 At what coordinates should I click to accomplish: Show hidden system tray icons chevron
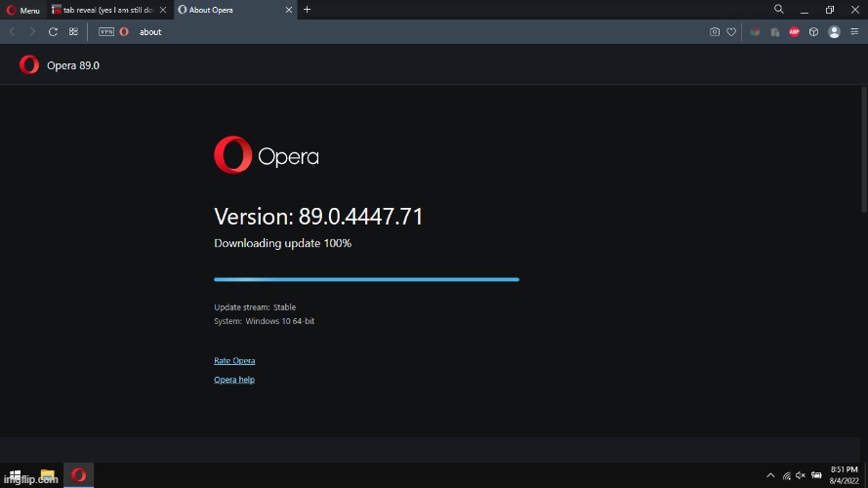click(x=770, y=475)
